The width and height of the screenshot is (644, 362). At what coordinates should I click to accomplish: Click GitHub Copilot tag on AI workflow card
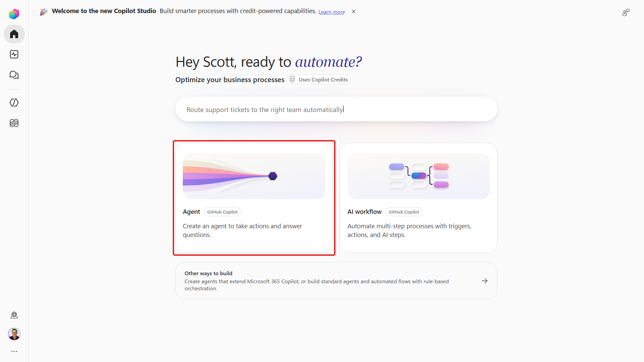(404, 212)
